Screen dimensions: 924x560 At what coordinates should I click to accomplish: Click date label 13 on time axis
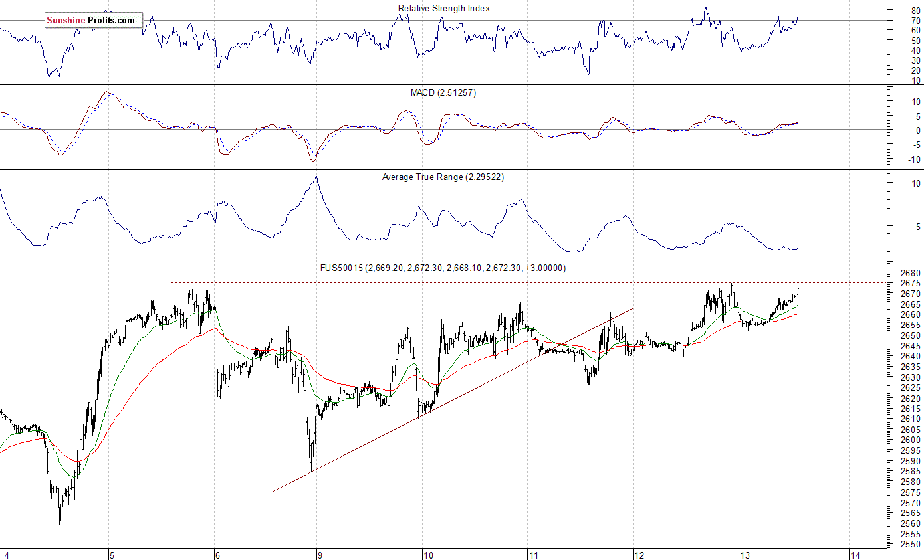click(745, 555)
